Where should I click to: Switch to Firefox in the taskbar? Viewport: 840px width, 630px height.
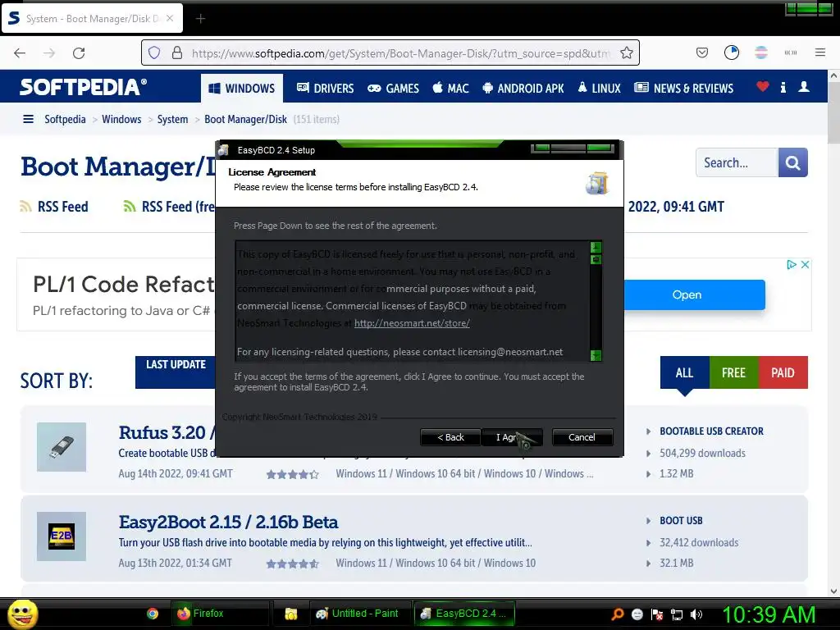pos(220,614)
